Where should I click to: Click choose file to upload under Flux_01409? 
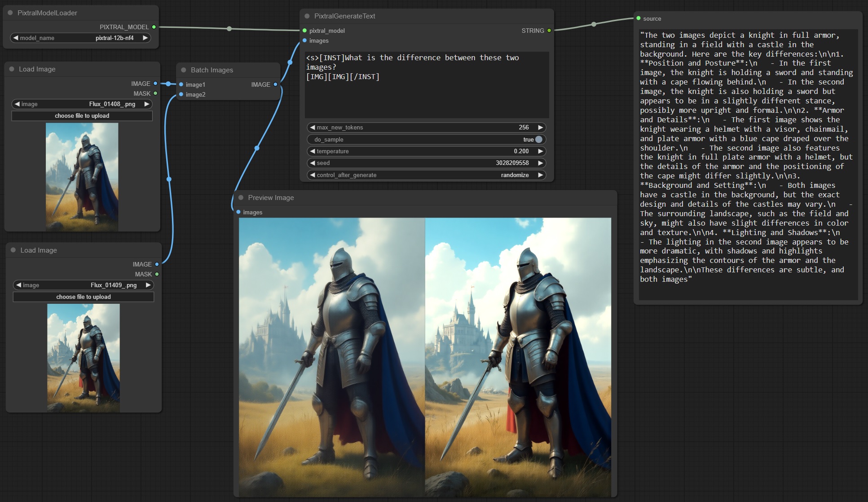click(x=84, y=297)
